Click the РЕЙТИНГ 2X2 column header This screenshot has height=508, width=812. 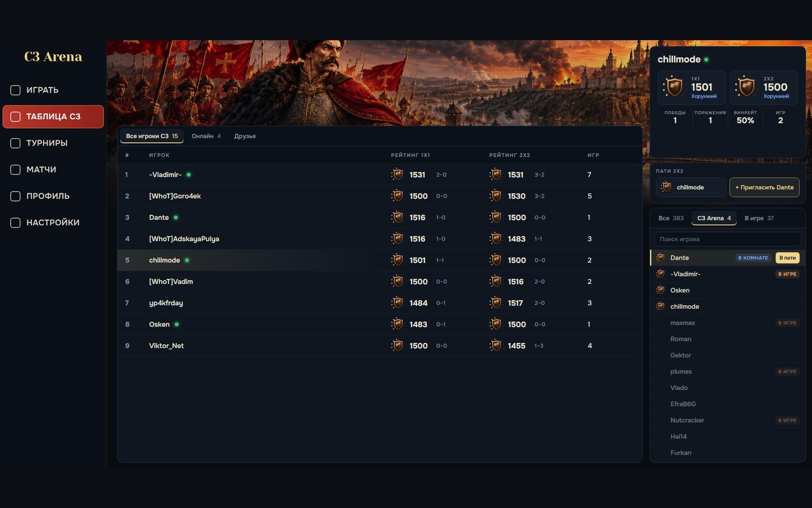pos(509,155)
